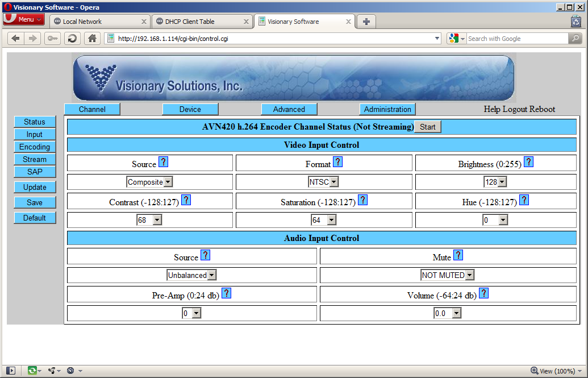Click Update button in sidebar
The image size is (588, 378).
(x=35, y=187)
